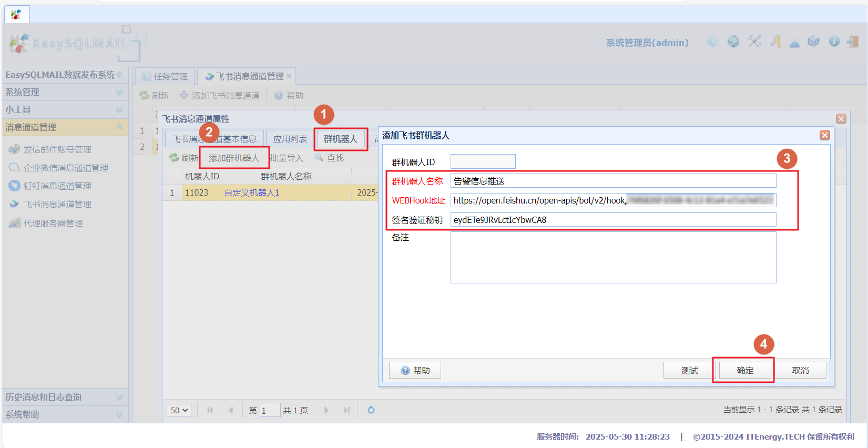Viewport: 868px width, 448px height.
Task: Click the pagination refresh icon at bottom
Action: [371, 410]
